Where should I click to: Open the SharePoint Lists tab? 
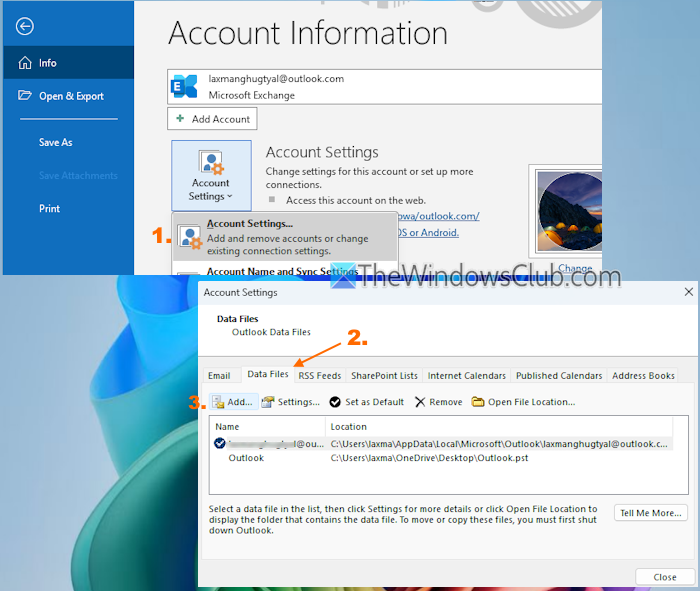tap(384, 376)
